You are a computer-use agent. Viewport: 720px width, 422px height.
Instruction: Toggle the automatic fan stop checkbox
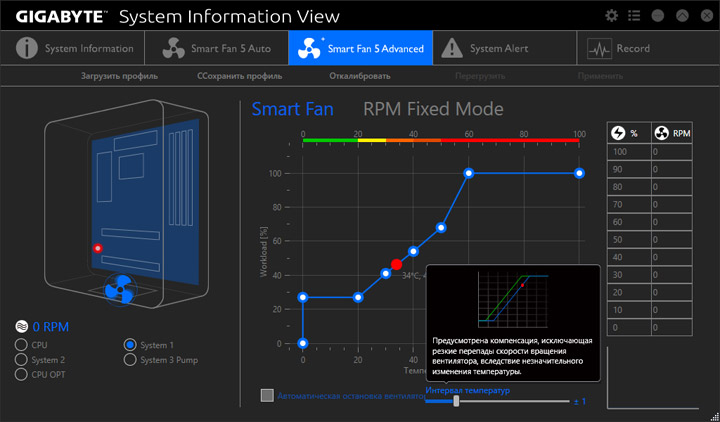267,395
